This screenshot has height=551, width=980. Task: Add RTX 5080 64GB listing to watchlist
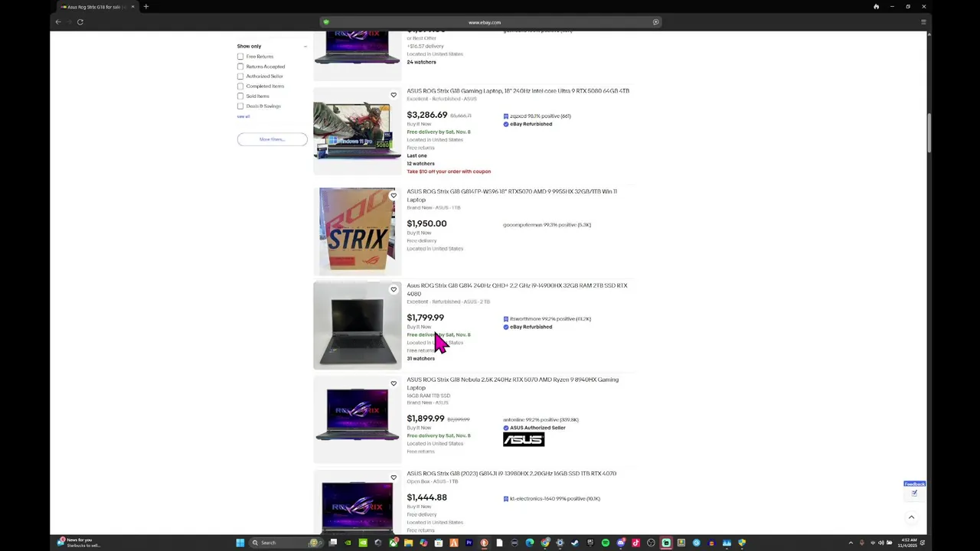394,95
